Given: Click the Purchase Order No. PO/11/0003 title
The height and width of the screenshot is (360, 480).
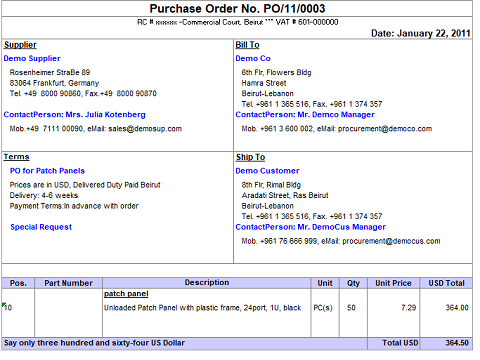Looking at the screenshot, I should 237,9.
